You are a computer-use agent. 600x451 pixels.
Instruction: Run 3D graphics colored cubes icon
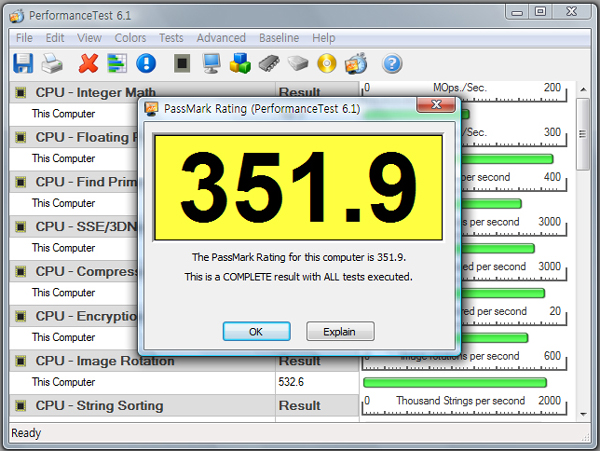240,63
